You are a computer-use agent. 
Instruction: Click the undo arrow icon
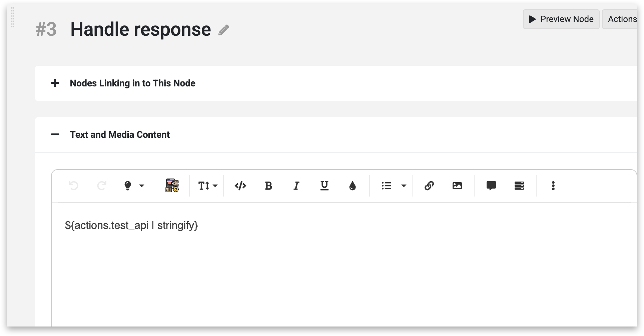[x=73, y=186]
